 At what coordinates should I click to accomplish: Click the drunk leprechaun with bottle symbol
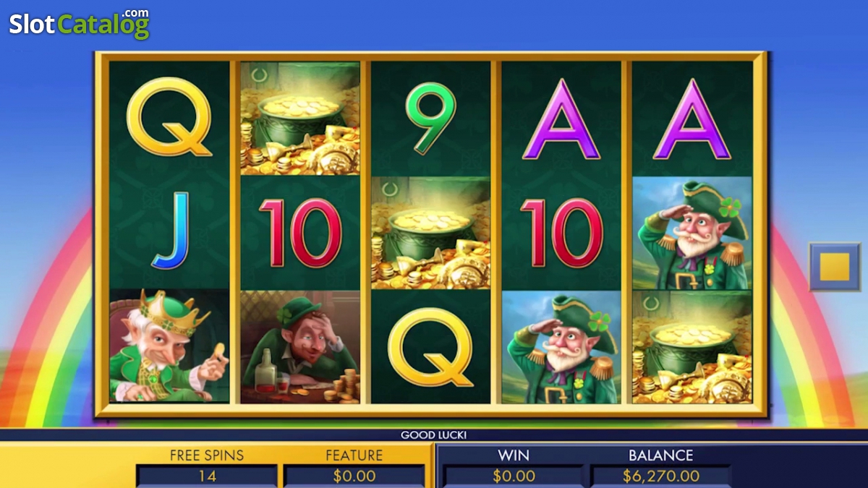click(x=300, y=346)
